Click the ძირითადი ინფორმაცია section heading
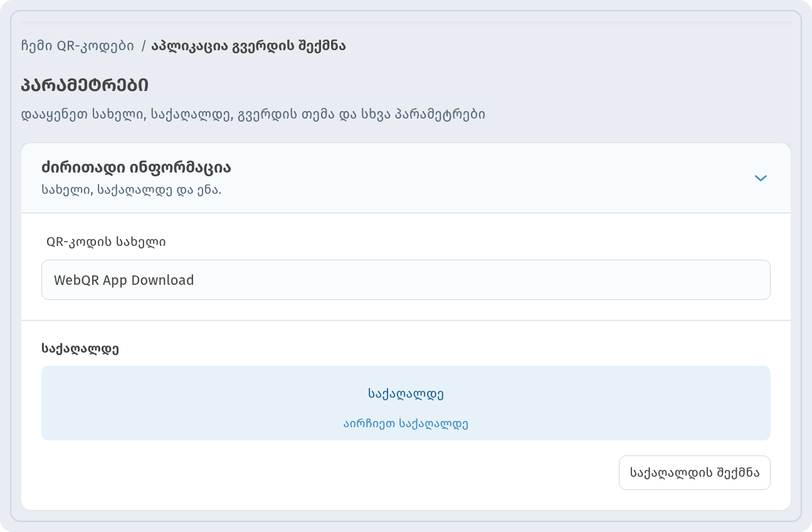 [x=136, y=168]
